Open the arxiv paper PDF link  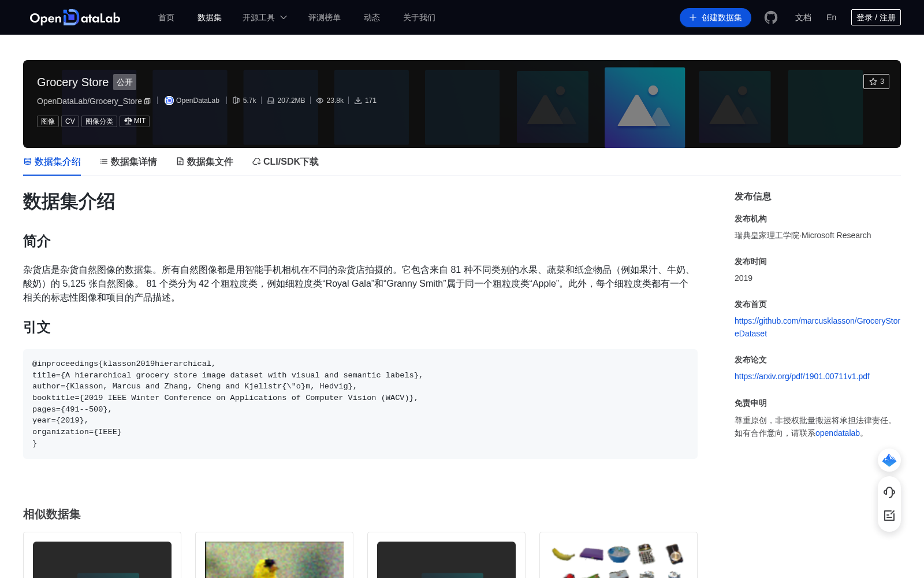[802, 376]
